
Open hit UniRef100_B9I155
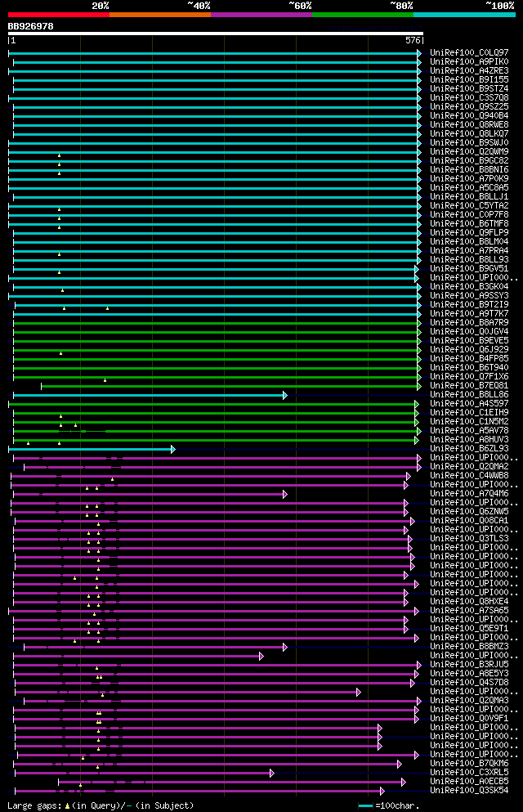pos(469,80)
